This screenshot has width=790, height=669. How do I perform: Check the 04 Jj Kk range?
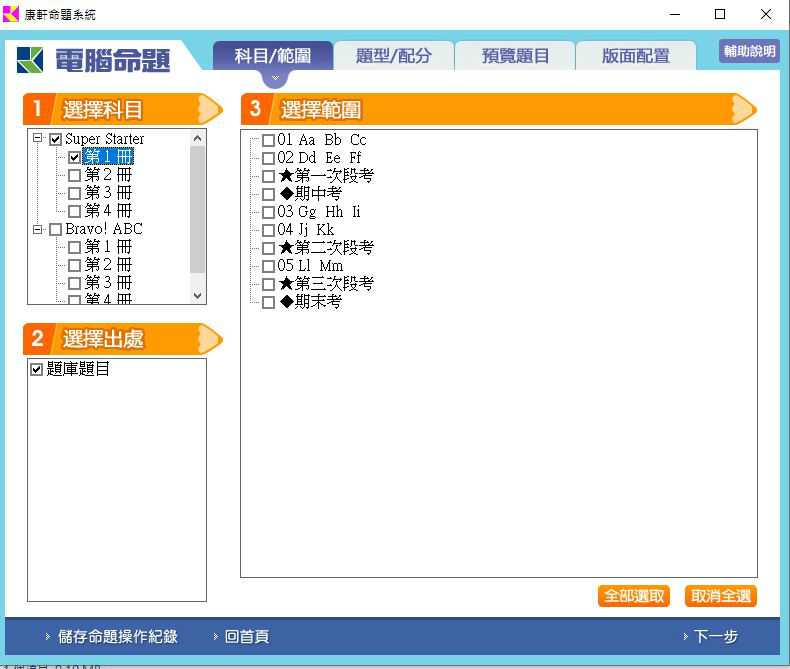tap(269, 230)
